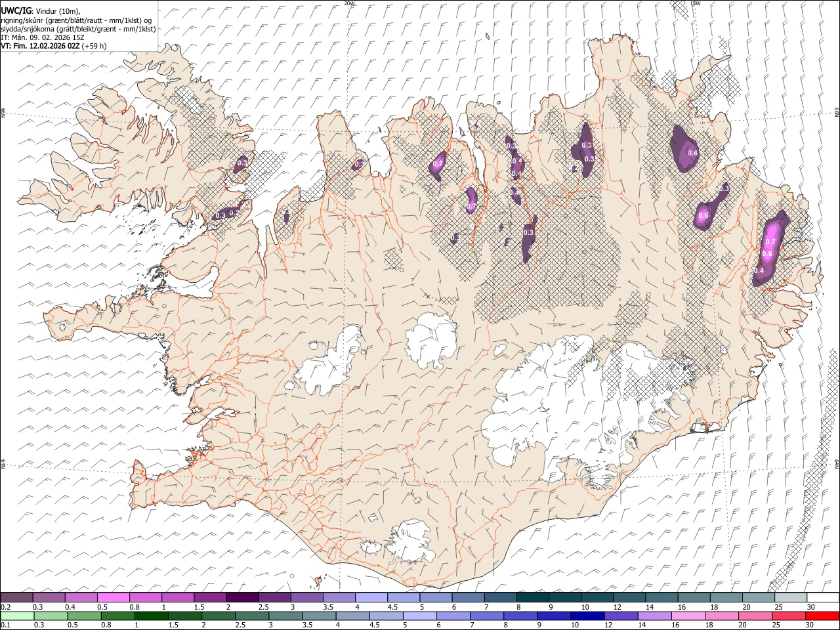
Task: Pick the 2–2.5 darkest purple swatch in upper legend
Action: tap(242, 597)
